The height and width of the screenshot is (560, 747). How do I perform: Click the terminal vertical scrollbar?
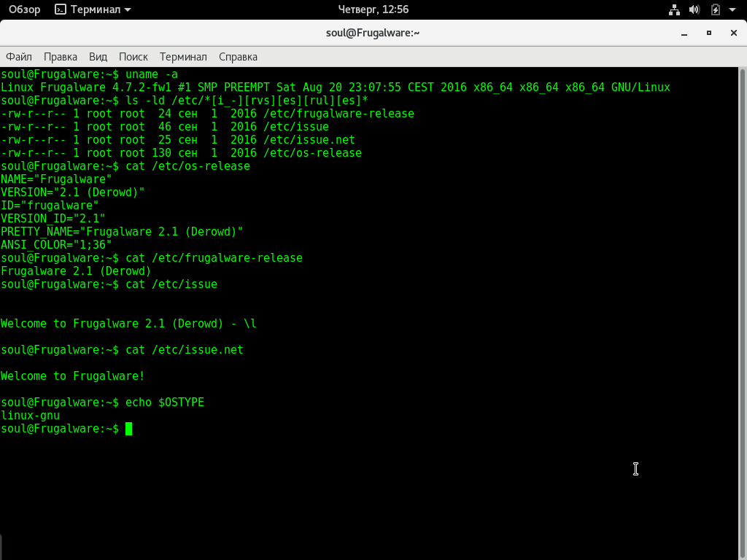(742, 314)
